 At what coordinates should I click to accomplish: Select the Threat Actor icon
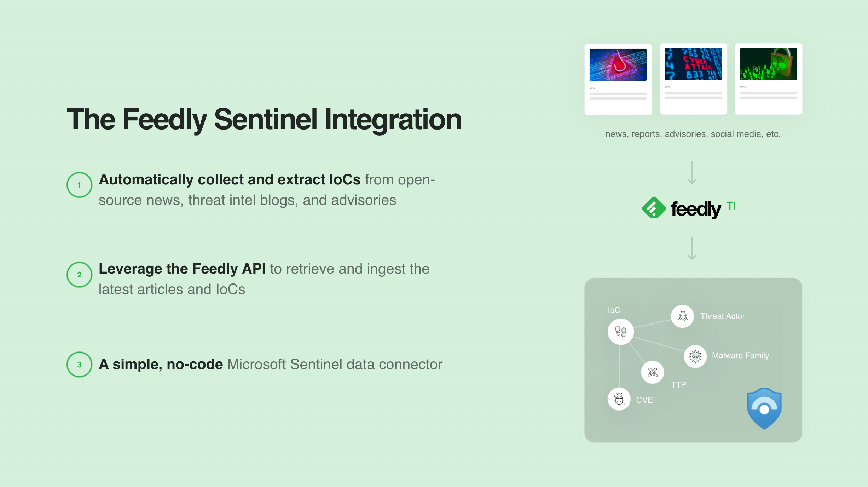click(682, 316)
